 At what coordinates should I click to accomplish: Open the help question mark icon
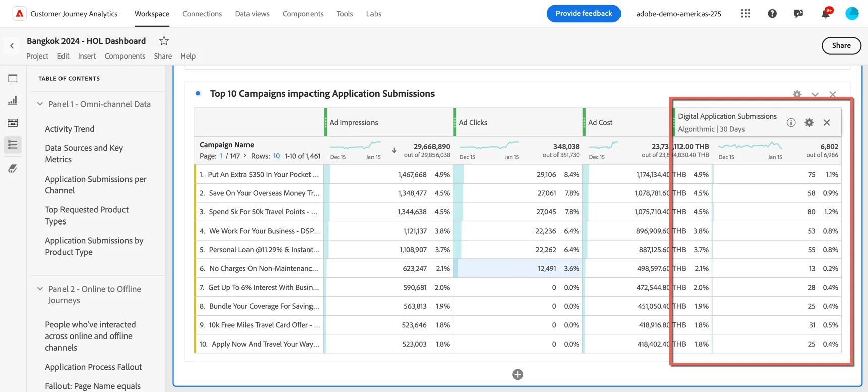tap(772, 14)
